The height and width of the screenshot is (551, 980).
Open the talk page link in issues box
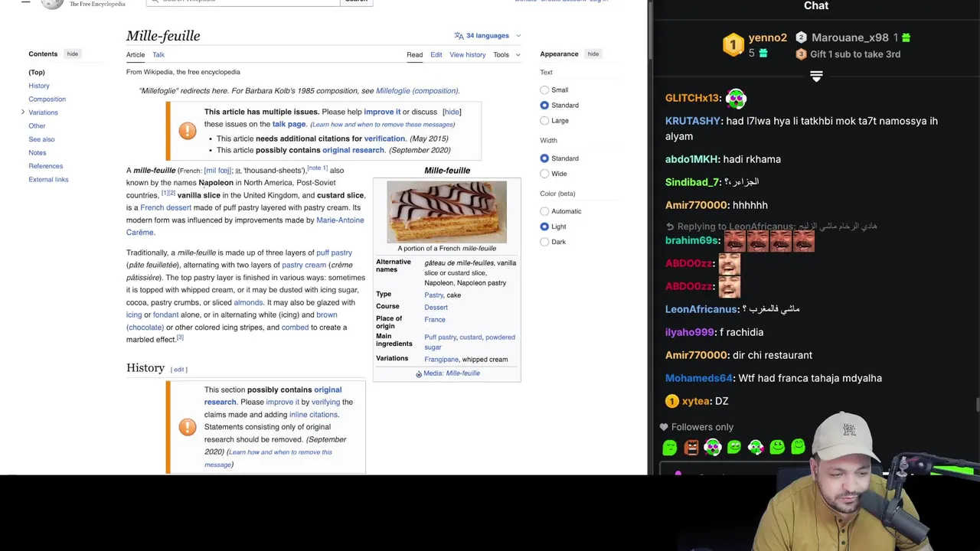[x=289, y=124]
